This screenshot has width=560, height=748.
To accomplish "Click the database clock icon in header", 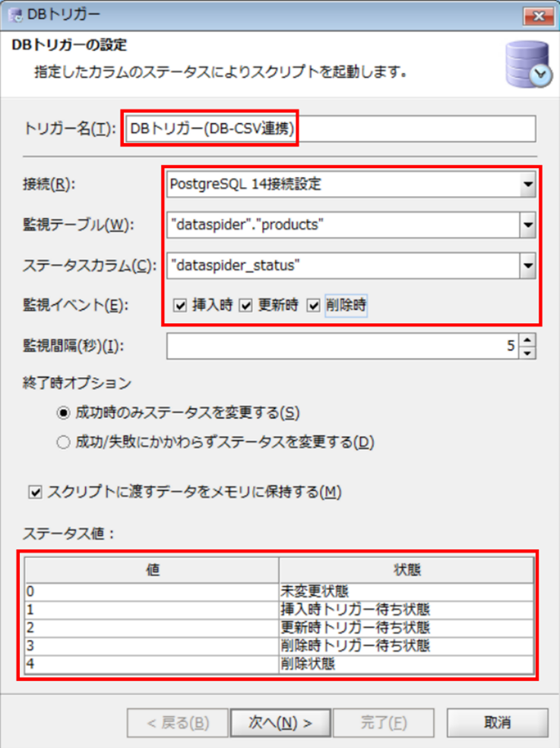I will (x=529, y=64).
